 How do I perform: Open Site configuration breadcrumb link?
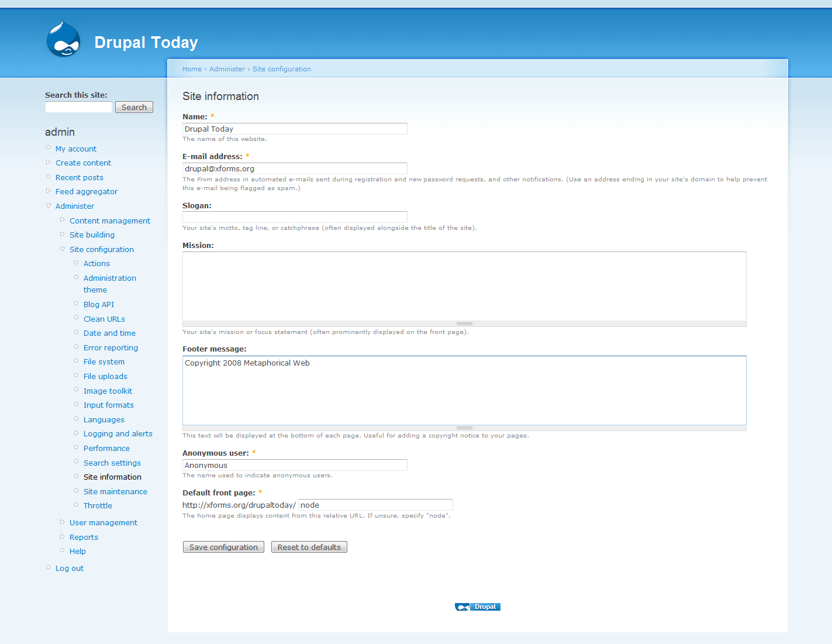coord(282,69)
